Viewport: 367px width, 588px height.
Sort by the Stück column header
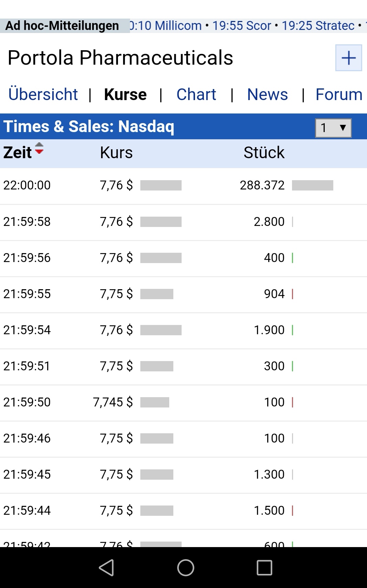pyautogui.click(x=264, y=153)
